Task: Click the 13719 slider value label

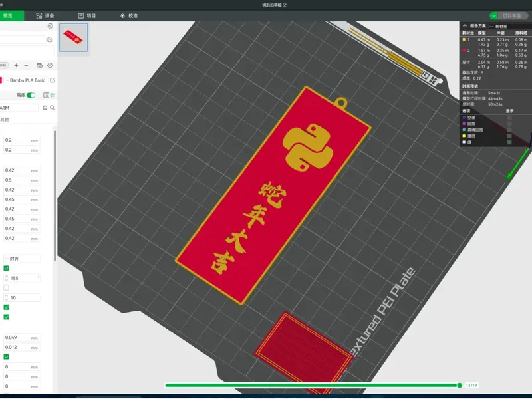Action: click(x=471, y=386)
